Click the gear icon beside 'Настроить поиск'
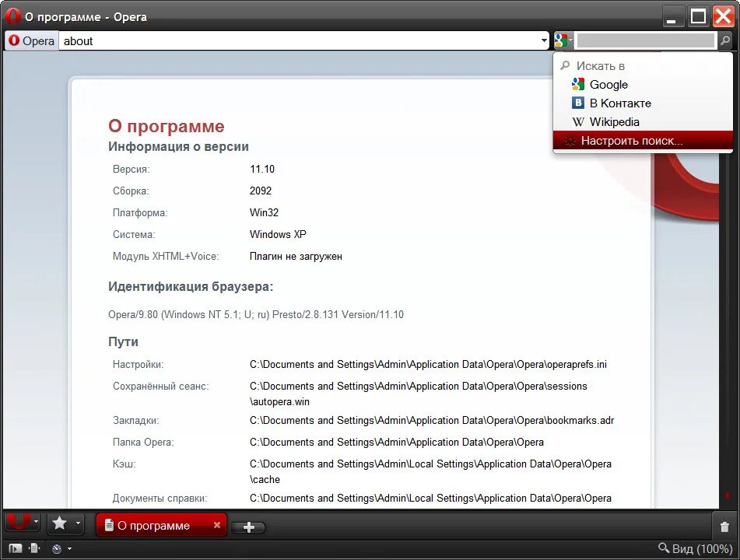Image resolution: width=740 pixels, height=560 pixels. click(x=570, y=141)
